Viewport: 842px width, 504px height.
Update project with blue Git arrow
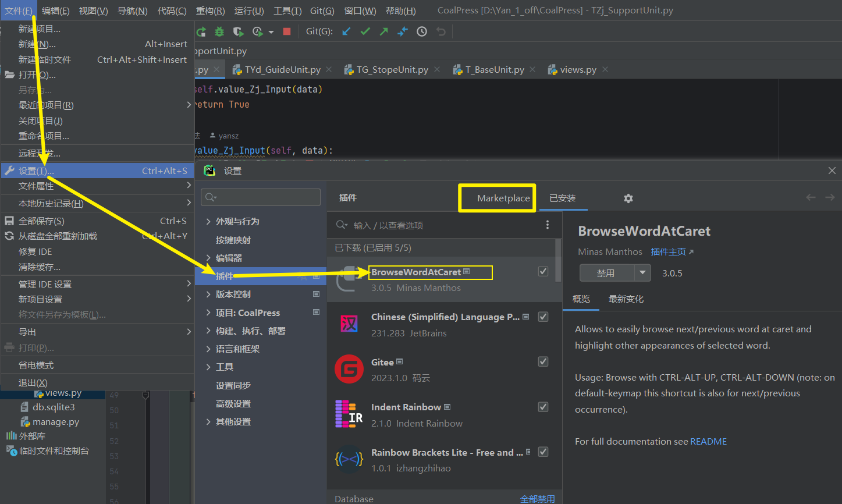[346, 31]
